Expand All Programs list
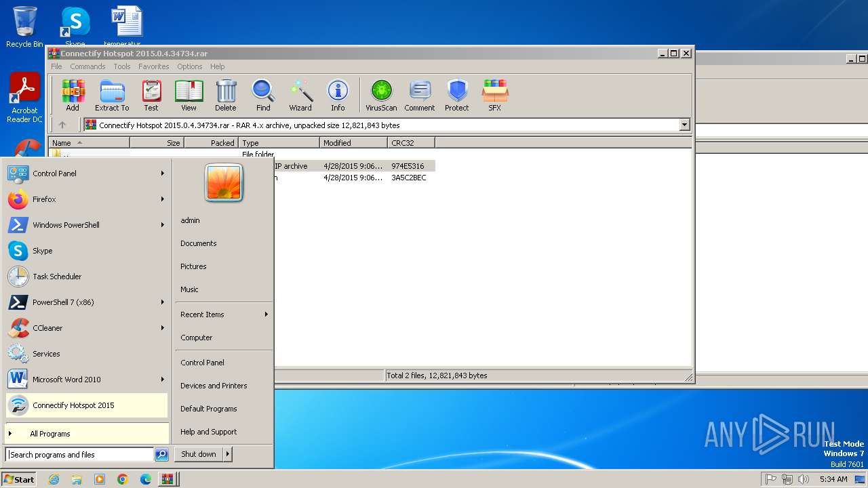 (x=86, y=434)
